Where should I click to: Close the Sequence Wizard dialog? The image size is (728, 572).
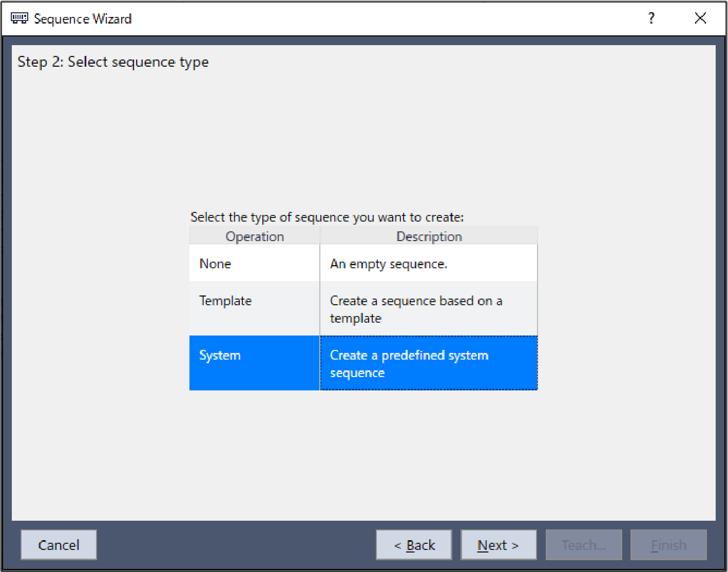(x=700, y=18)
